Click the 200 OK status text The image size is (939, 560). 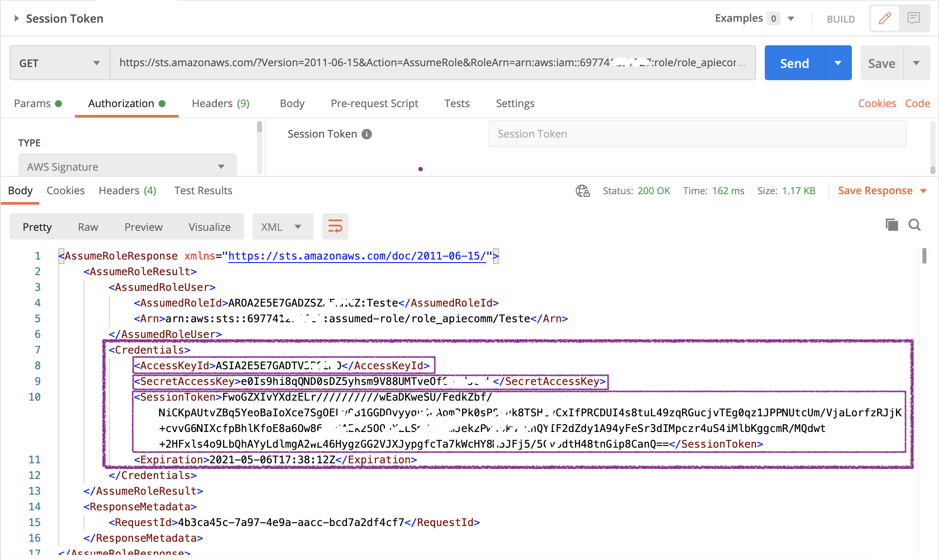[654, 191]
